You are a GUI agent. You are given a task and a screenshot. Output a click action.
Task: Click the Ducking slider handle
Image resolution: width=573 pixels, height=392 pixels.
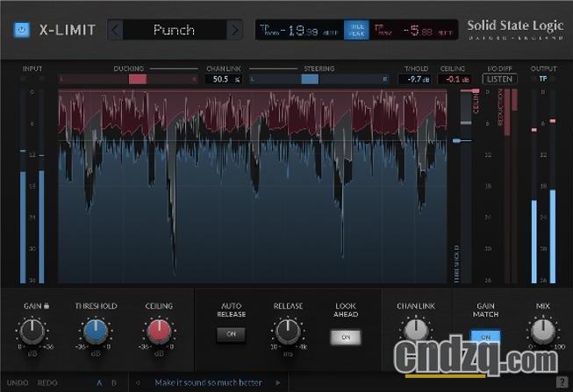pyautogui.click(x=138, y=79)
